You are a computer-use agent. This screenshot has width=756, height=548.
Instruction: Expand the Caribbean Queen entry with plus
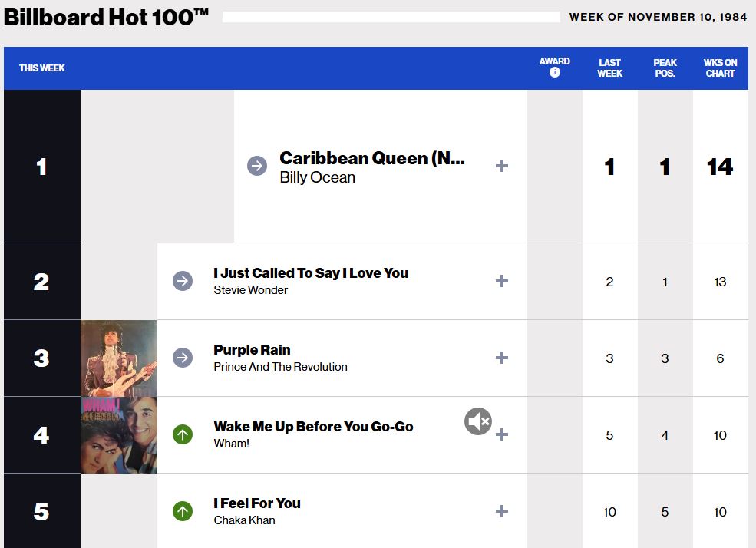[502, 166]
